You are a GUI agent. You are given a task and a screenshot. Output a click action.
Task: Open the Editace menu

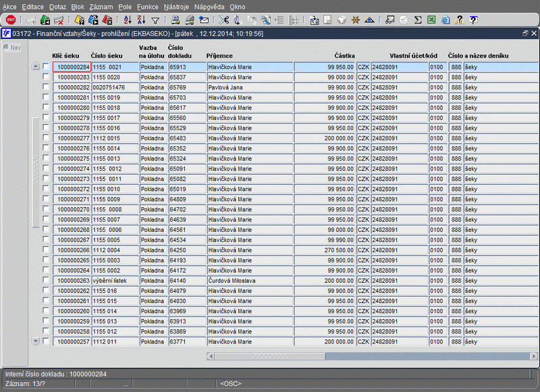32,7
